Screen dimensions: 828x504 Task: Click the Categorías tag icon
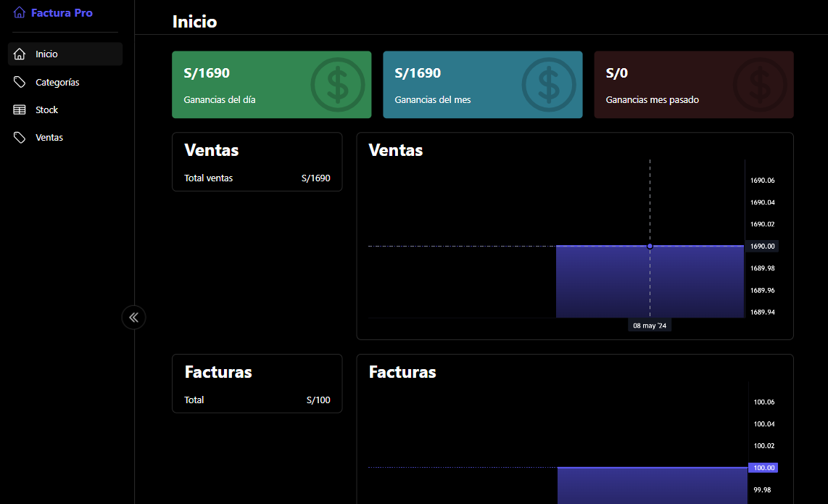tap(20, 82)
